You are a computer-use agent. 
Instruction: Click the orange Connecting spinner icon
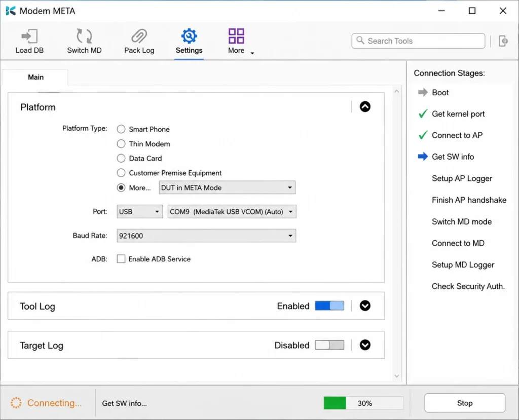[16, 403]
